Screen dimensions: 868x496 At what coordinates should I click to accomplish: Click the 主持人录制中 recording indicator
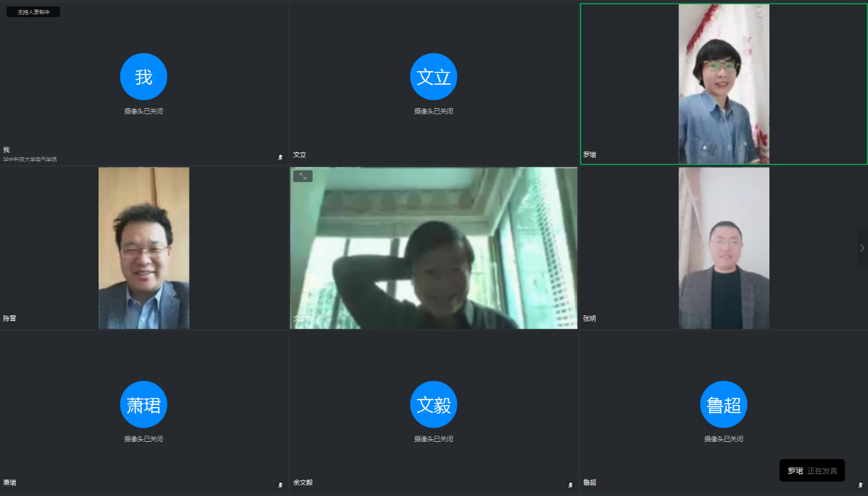click(x=34, y=12)
